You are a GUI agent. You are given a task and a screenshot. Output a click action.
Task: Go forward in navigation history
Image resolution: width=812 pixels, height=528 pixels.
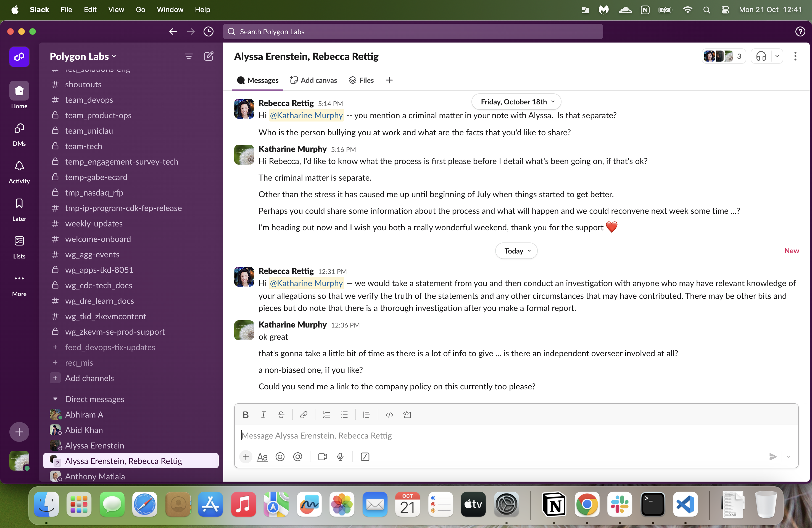191,32
